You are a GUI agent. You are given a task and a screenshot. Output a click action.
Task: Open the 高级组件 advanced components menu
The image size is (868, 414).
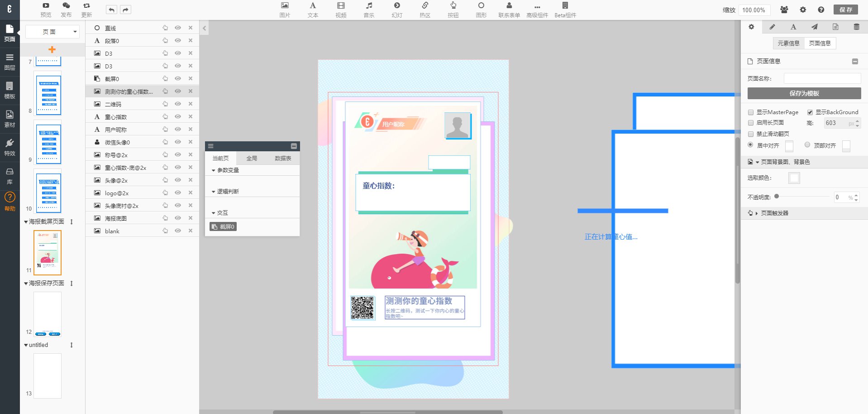[537, 10]
